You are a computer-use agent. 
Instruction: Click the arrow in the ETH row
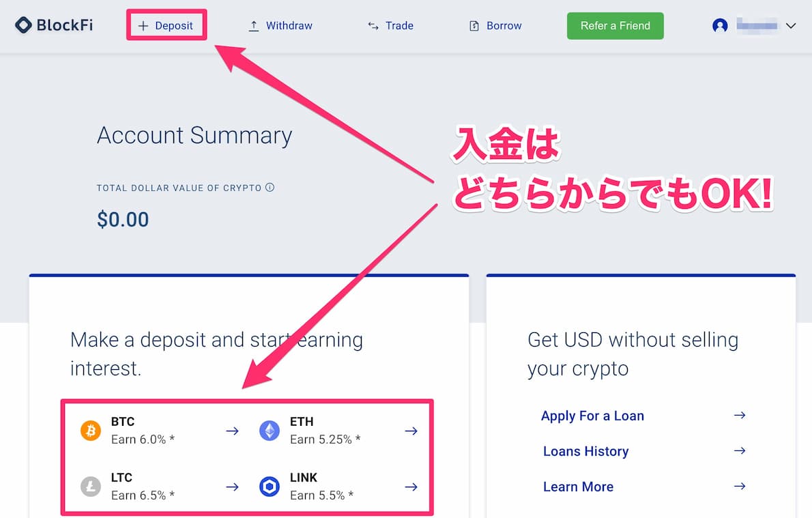(x=411, y=431)
